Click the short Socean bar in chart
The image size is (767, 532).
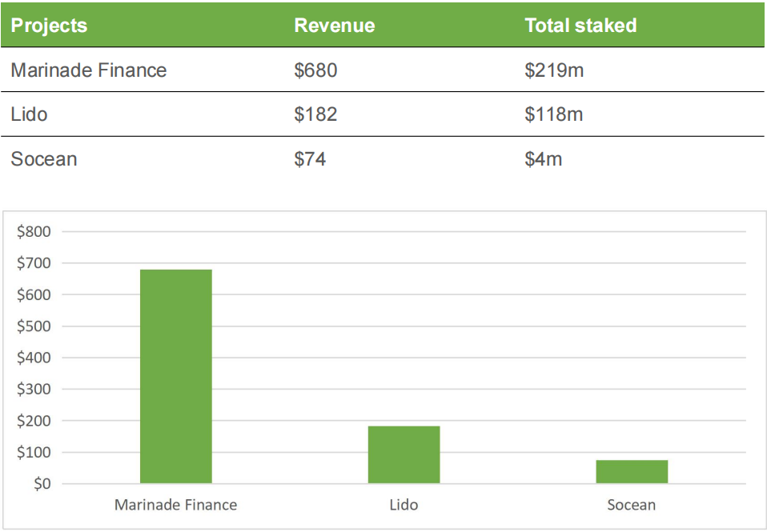(x=632, y=472)
